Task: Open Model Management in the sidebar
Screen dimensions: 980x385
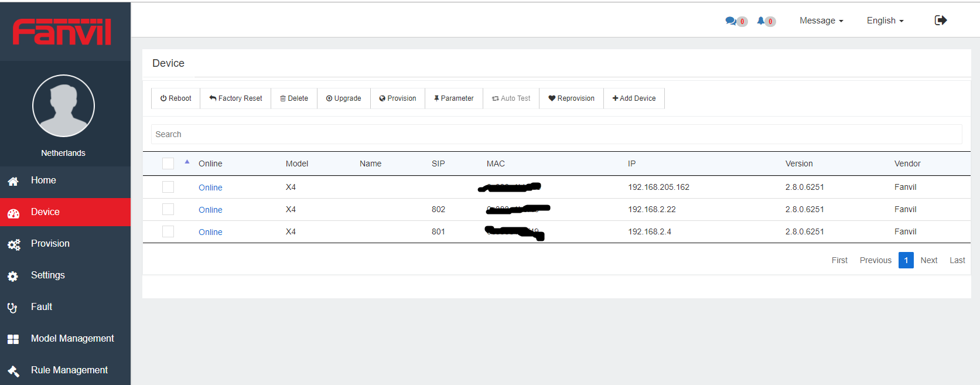Action: point(65,339)
